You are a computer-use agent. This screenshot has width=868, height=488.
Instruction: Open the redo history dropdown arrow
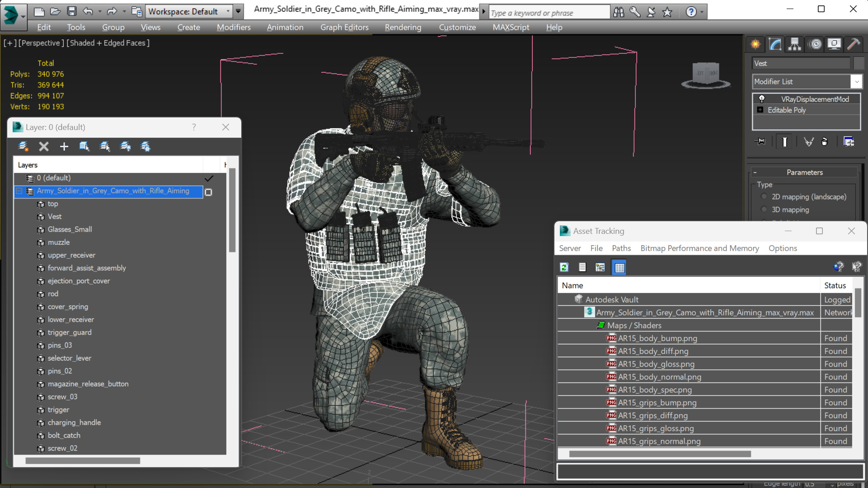coord(124,11)
